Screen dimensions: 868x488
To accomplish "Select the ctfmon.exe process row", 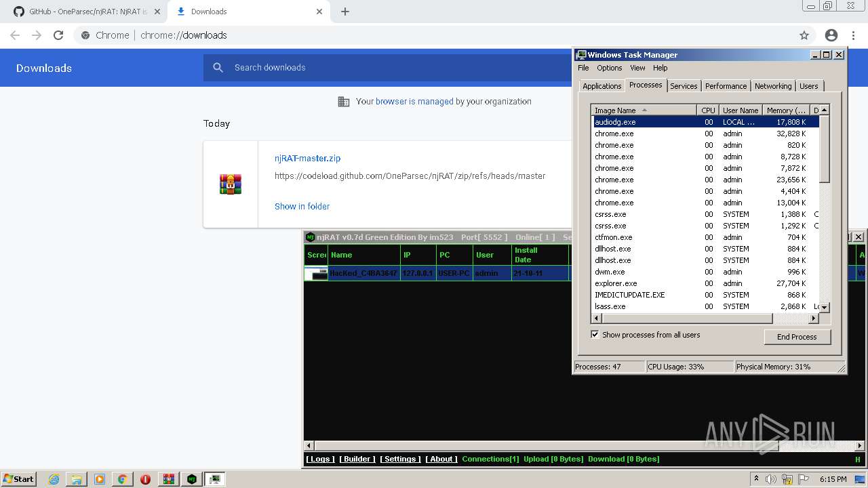I will 705,237.
